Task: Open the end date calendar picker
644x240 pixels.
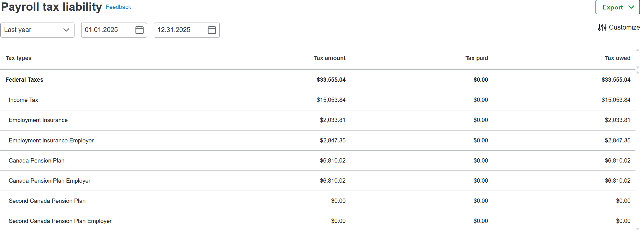Action: click(x=212, y=30)
